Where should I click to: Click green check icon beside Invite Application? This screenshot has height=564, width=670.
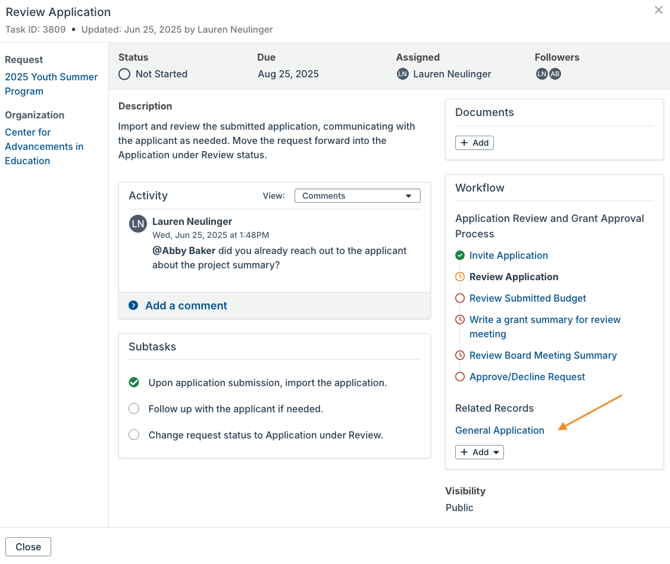click(460, 256)
